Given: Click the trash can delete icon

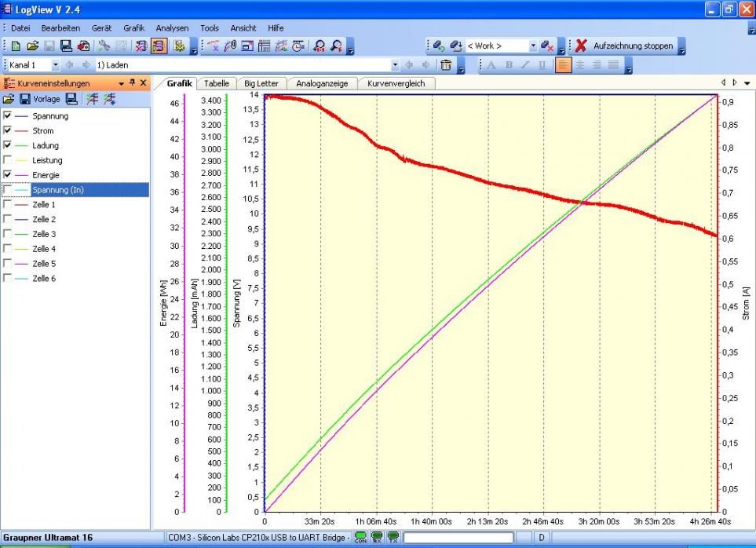Looking at the screenshot, I should tap(446, 65).
